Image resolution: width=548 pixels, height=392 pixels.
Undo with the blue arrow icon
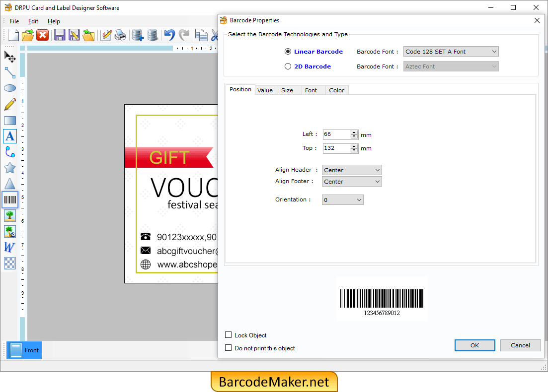coord(169,35)
